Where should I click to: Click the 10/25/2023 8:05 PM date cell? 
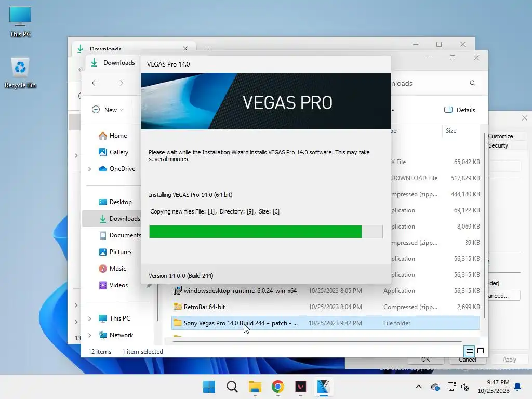point(335,291)
